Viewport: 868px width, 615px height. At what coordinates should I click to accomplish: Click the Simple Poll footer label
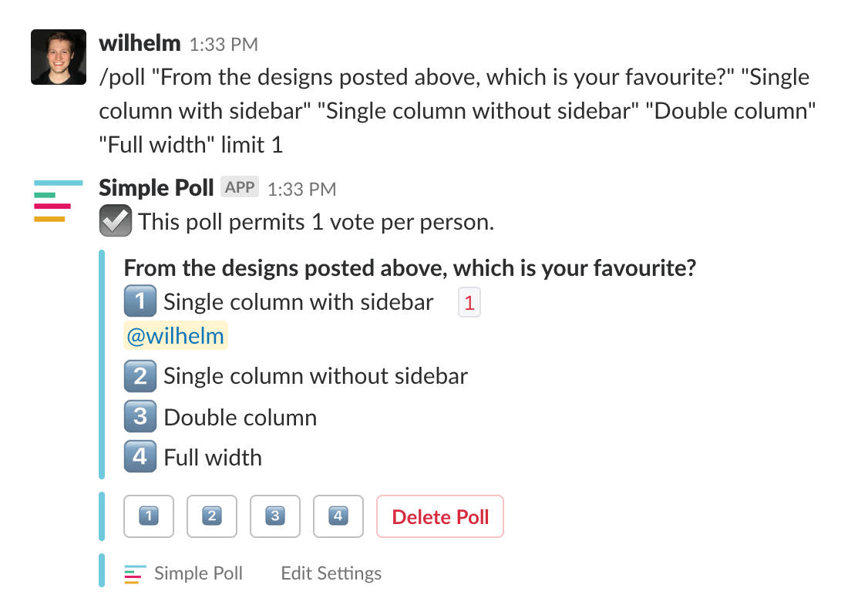click(198, 573)
